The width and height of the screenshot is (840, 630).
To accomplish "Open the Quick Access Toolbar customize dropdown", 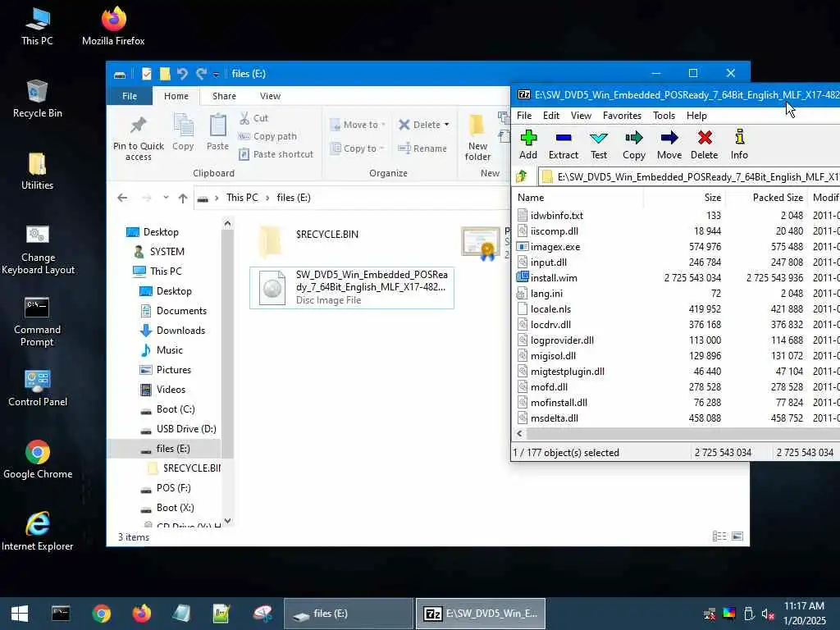I will [216, 74].
